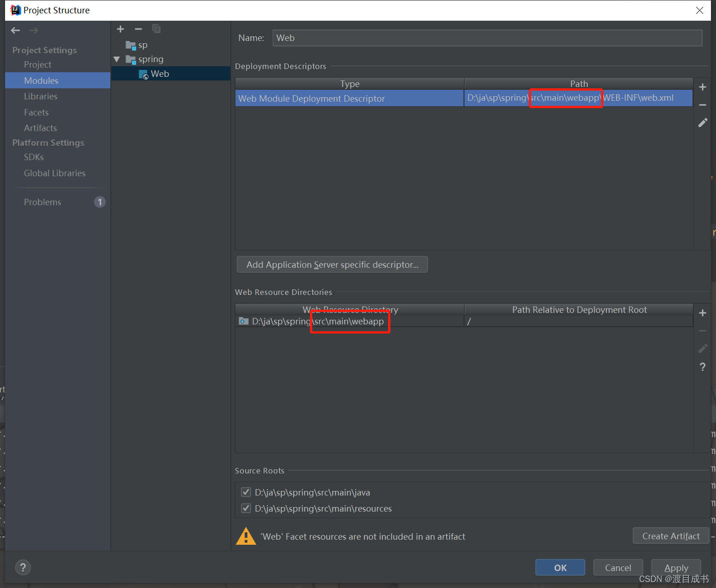Remove selected module with minus icon
Image resolution: width=716 pixels, height=588 pixels.
[x=138, y=29]
